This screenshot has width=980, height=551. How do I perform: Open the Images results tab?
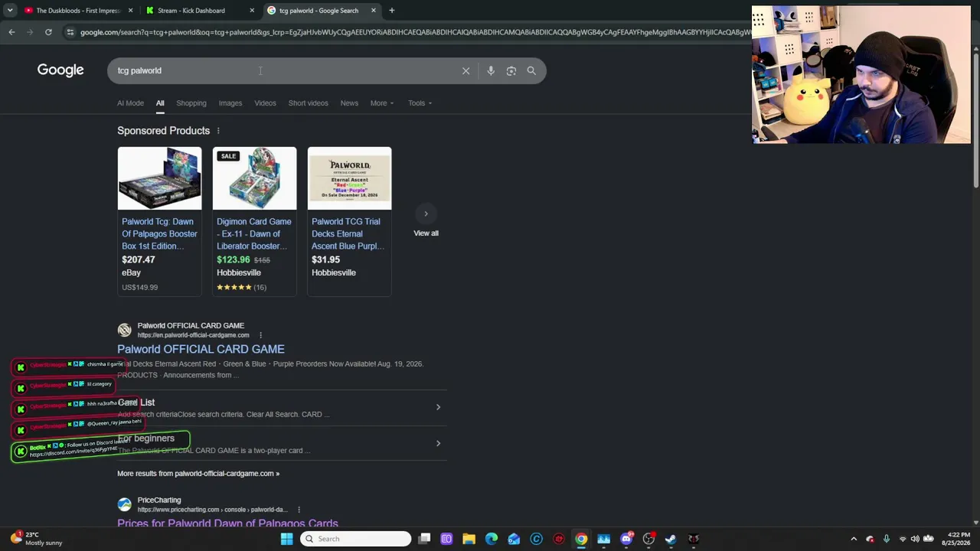230,103
